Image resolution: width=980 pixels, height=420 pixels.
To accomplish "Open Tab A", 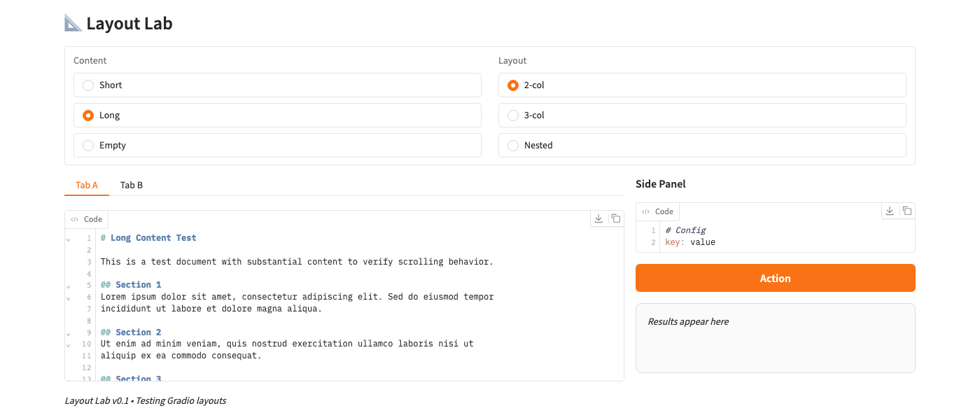I will (x=87, y=185).
